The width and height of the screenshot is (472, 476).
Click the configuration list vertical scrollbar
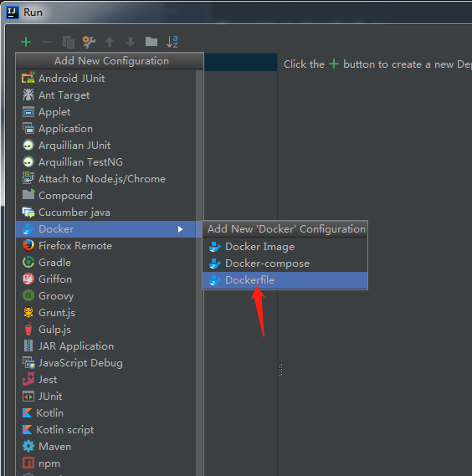tap(199, 273)
